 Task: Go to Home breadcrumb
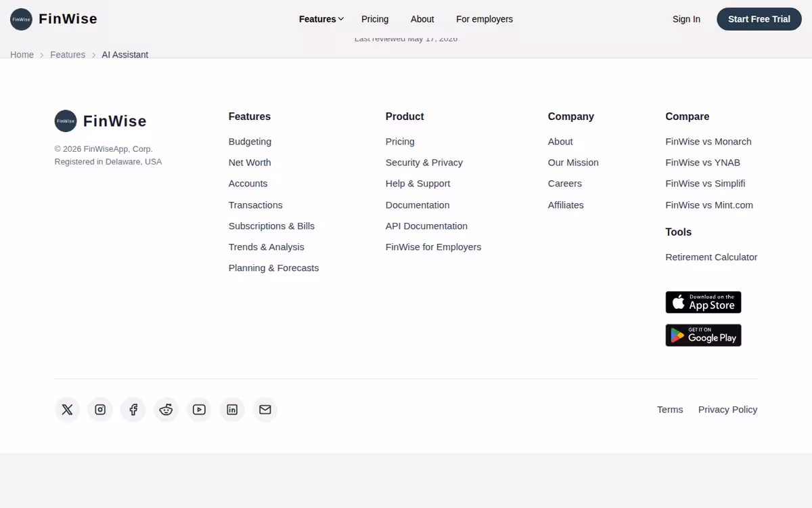[22, 55]
